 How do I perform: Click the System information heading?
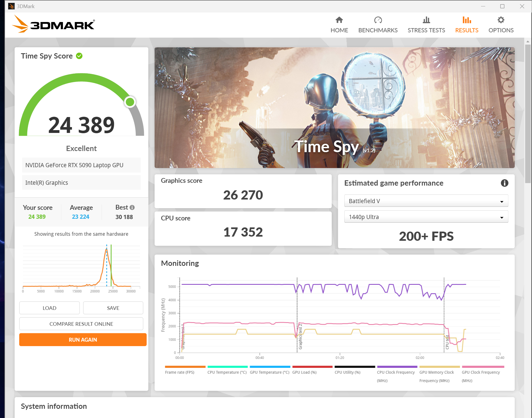(54, 406)
